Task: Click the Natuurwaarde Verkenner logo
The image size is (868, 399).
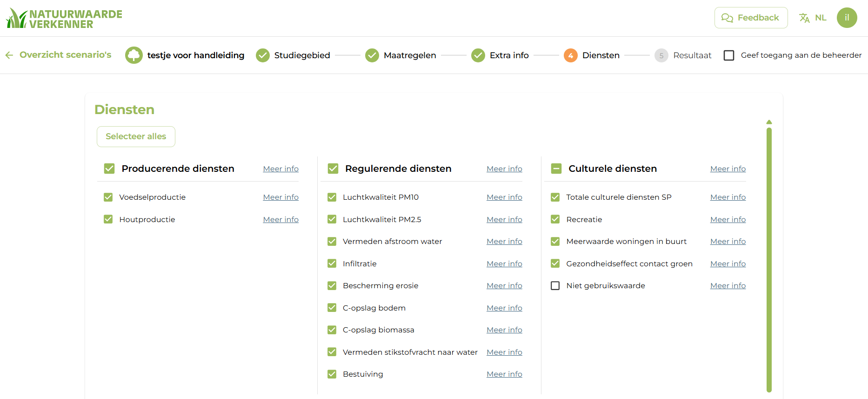Action: [64, 19]
